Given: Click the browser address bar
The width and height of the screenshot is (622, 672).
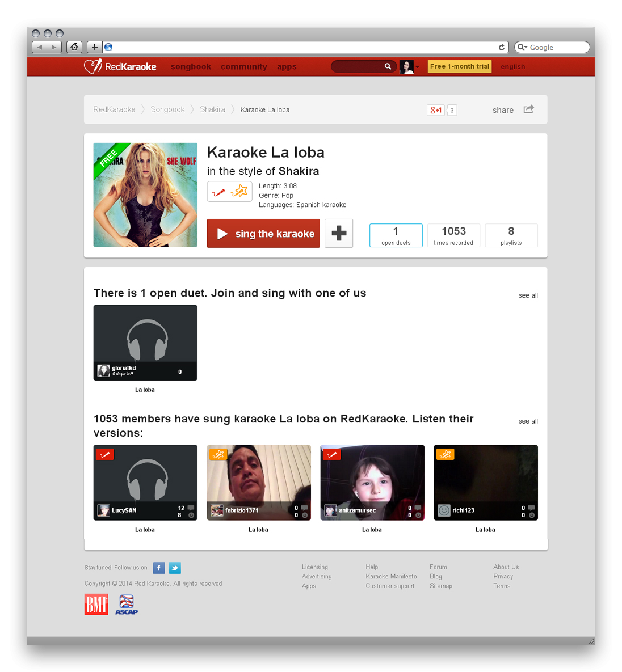Looking at the screenshot, I should coord(305,47).
